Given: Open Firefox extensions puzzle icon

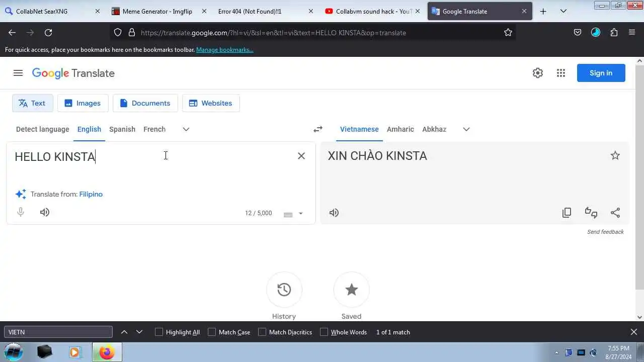Looking at the screenshot, I should click(614, 33).
